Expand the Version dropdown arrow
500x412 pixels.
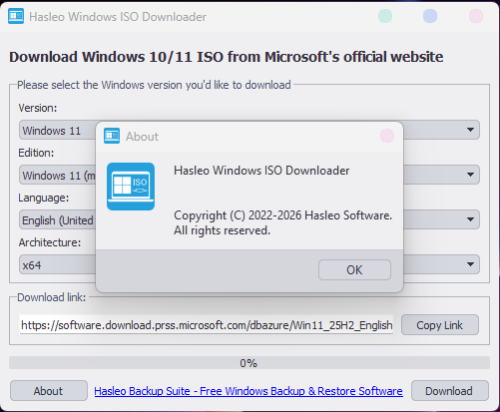click(x=470, y=130)
